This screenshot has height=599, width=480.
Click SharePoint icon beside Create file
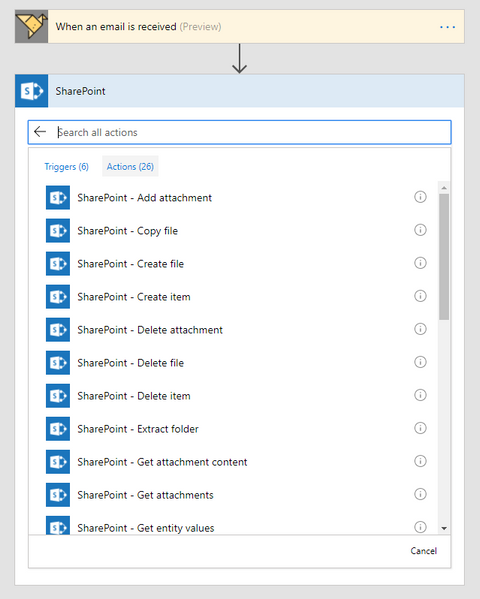click(58, 264)
